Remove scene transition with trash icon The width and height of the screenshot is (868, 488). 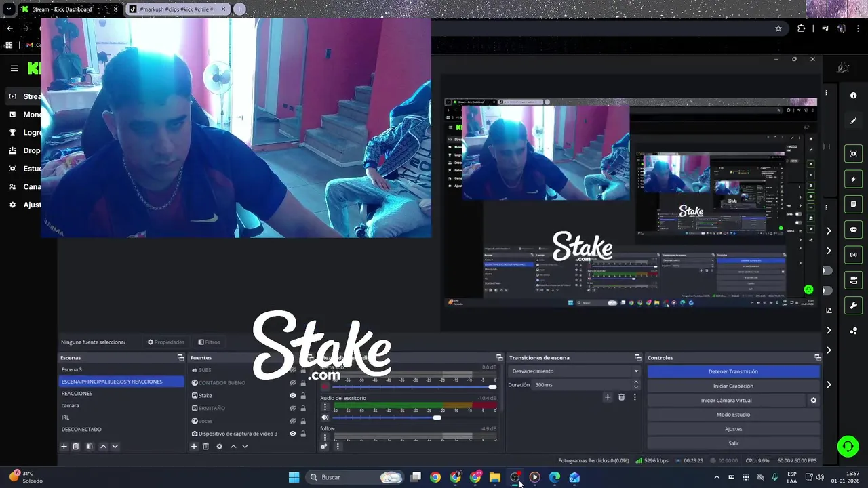(621, 397)
